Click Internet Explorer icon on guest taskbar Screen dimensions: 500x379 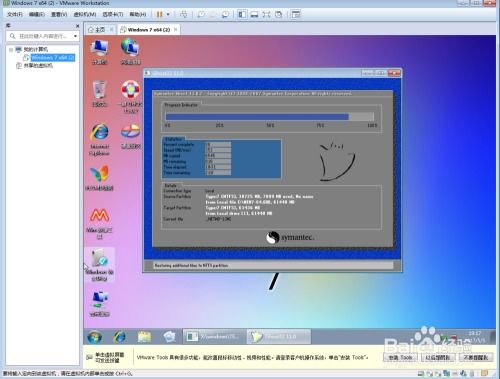(119, 337)
